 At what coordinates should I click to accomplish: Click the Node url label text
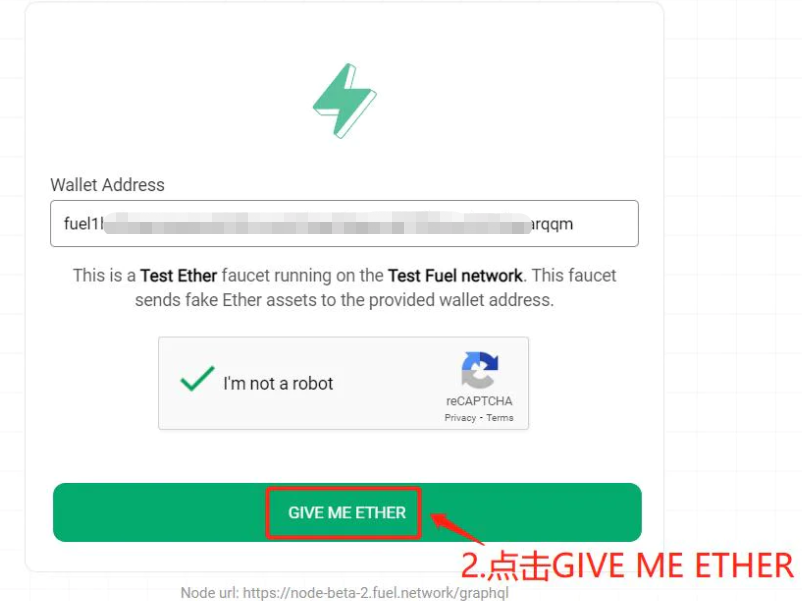coord(210,593)
